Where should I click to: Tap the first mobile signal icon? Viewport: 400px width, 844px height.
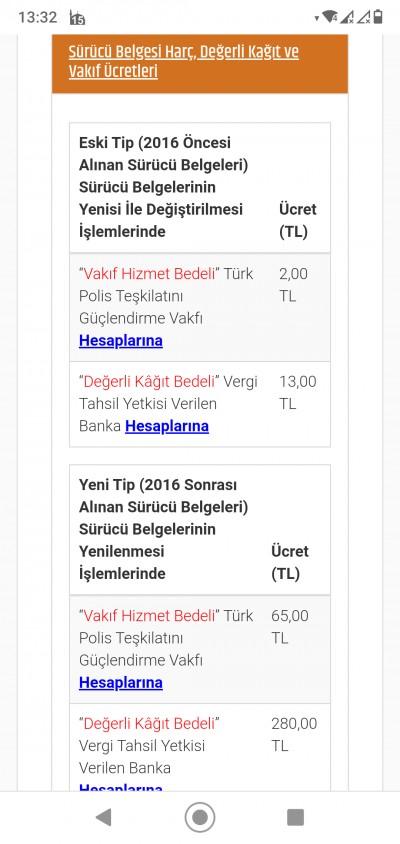click(x=347, y=17)
